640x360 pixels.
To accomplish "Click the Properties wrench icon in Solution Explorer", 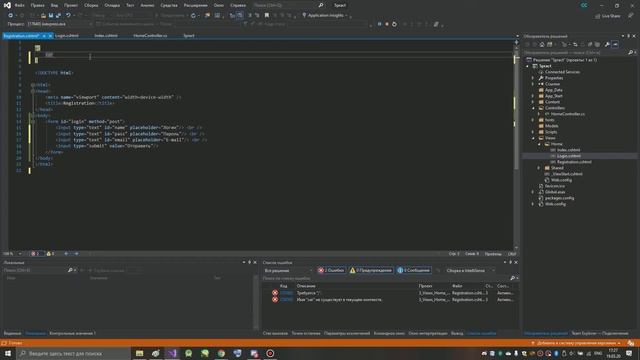I will pos(607,44).
